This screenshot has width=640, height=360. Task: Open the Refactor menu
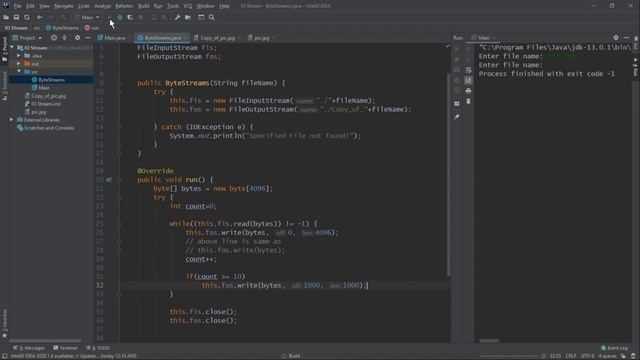124,6
